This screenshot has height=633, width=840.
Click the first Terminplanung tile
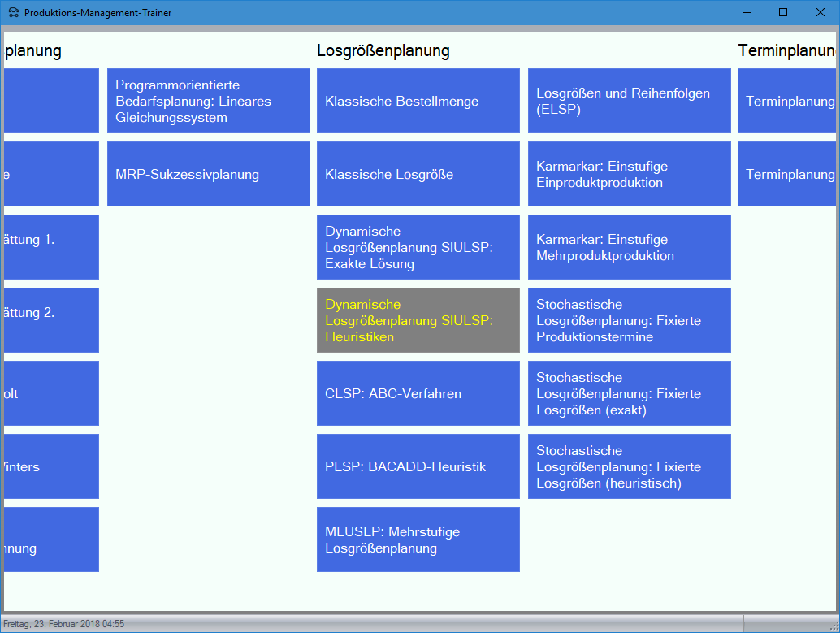tap(786, 101)
